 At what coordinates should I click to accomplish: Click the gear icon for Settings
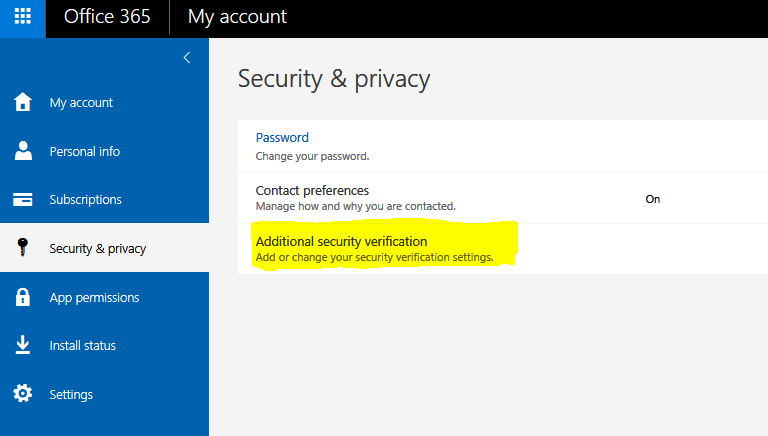tap(22, 394)
